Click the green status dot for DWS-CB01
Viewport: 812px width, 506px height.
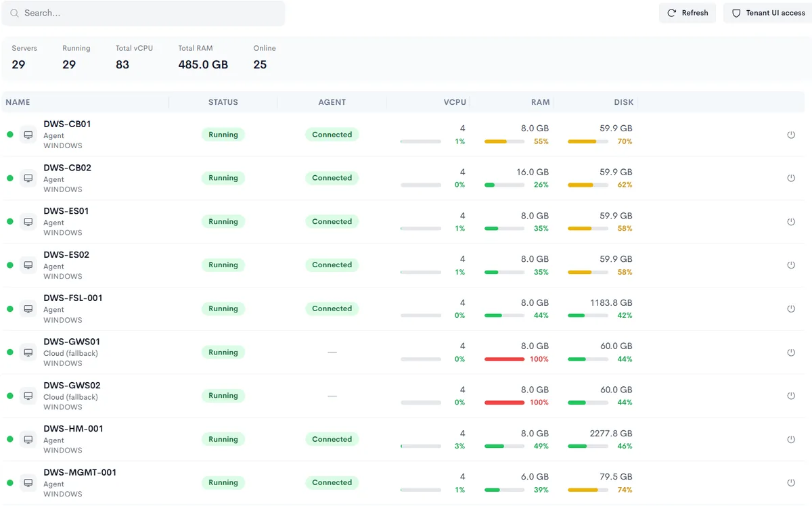tap(10, 135)
